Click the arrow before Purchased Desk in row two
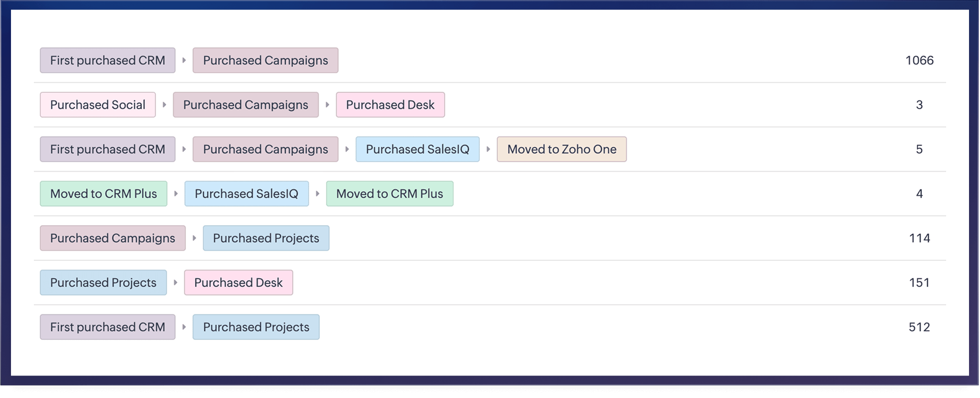The height and width of the screenshot is (398, 980). (x=327, y=105)
